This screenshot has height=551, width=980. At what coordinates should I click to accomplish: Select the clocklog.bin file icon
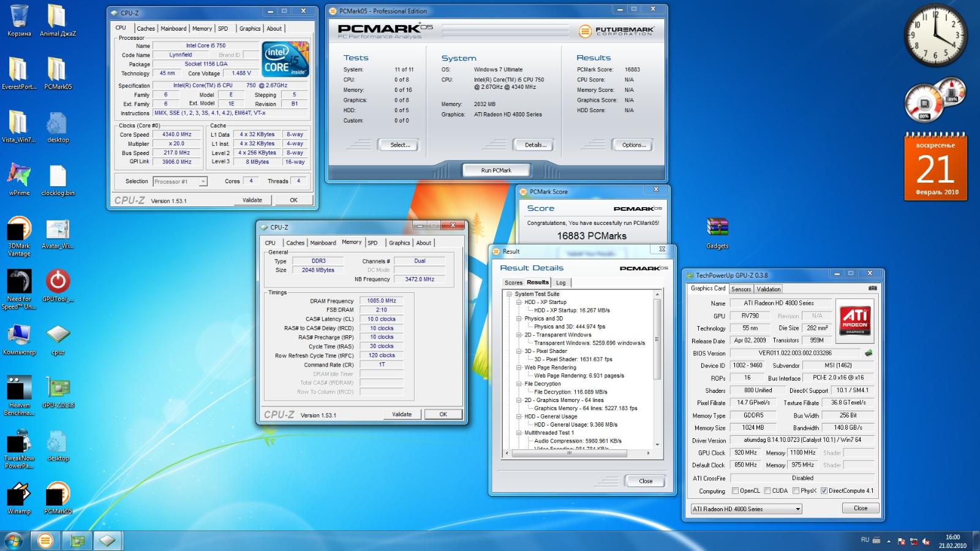(x=58, y=181)
